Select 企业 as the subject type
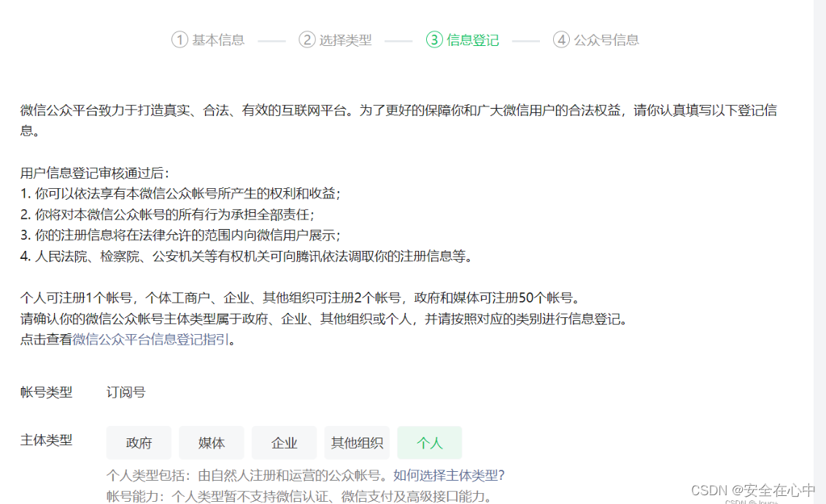The height and width of the screenshot is (504, 826). click(285, 443)
